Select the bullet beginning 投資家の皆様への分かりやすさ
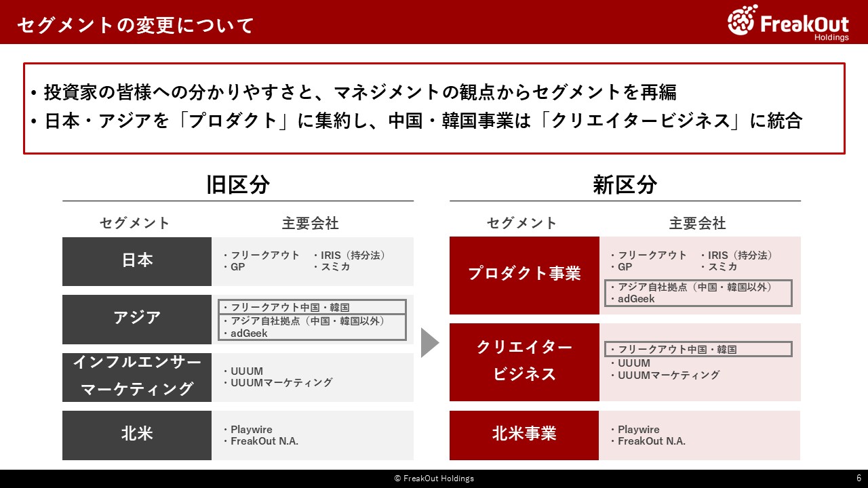This screenshot has width=868, height=488. point(353,91)
